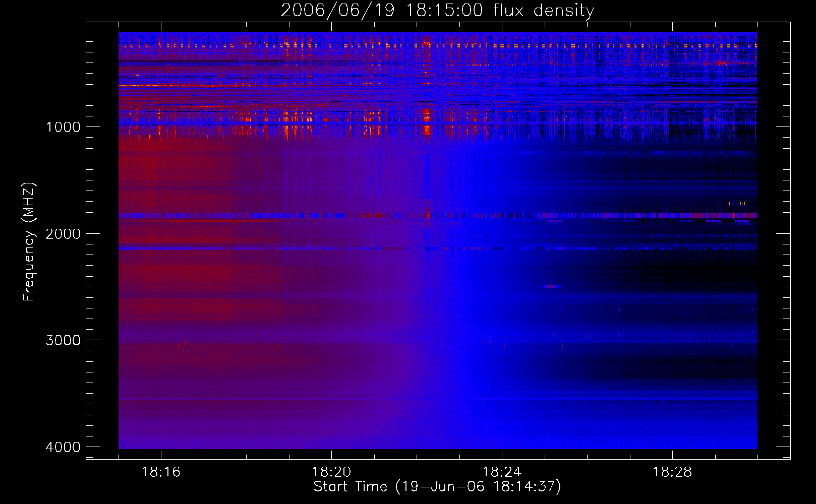816x504 pixels.
Task: Click the 1000 frequency tick label
Action: click(63, 127)
